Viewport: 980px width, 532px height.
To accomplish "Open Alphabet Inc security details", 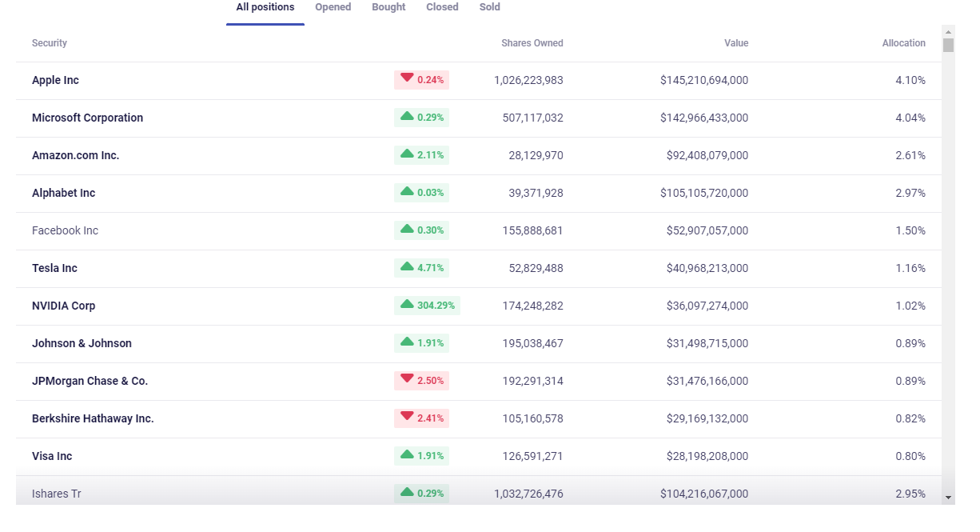I will point(63,193).
